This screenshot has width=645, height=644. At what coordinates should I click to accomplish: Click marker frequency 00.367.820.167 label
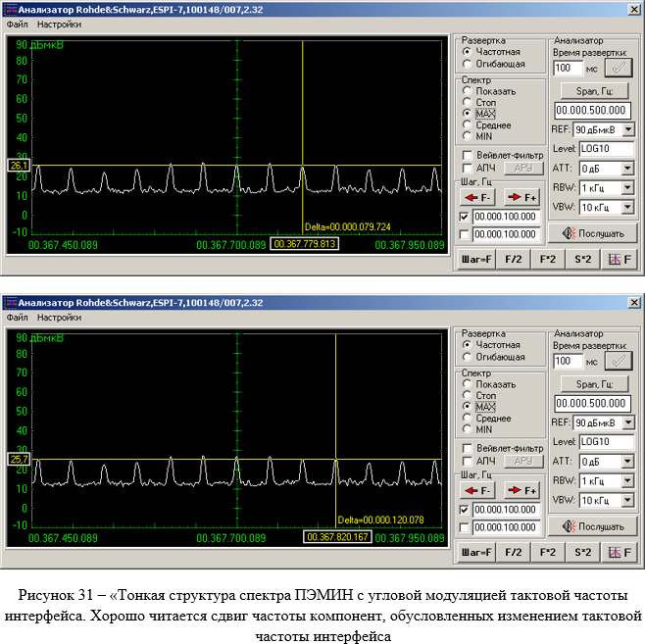pos(338,537)
